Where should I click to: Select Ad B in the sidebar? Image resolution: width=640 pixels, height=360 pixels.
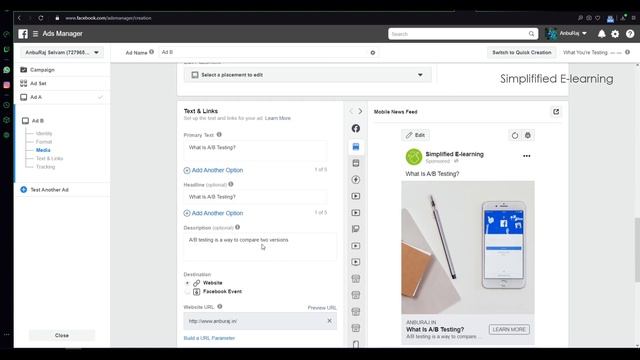point(38,121)
